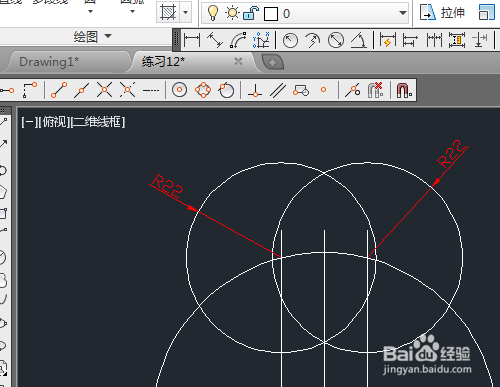Click the Snap to None icon
This screenshot has height=387, width=500.
pos(376,90)
